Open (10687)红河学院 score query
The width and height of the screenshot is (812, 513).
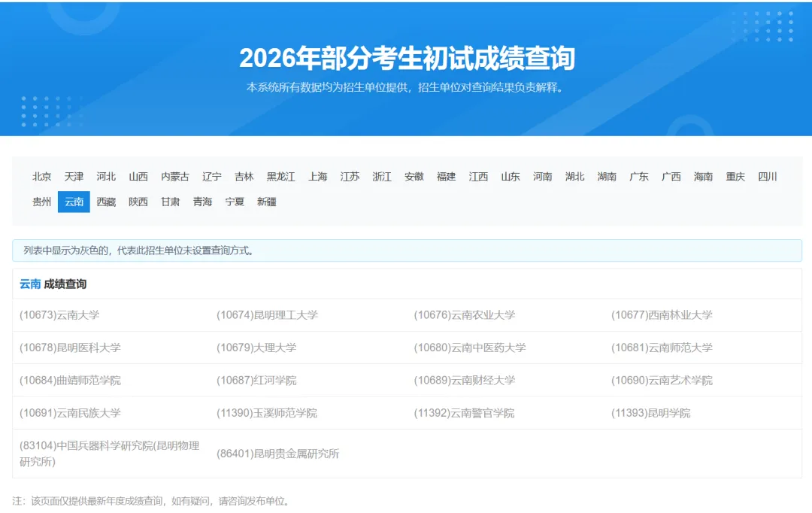point(256,381)
